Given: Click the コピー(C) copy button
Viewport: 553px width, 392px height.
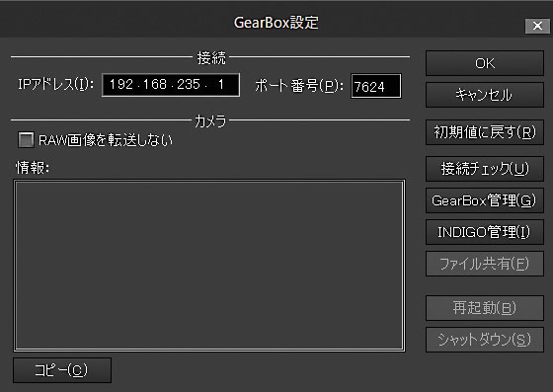Looking at the screenshot, I should [62, 370].
